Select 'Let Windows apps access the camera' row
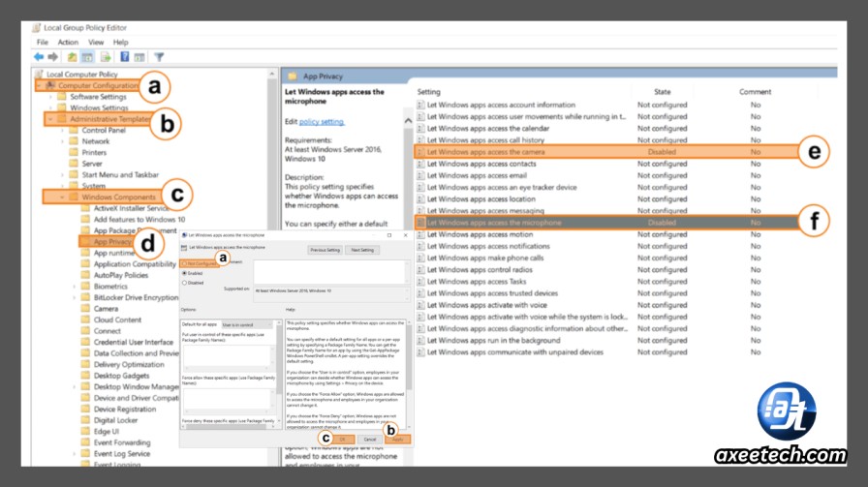Screen dimensions: 868x487 click(x=606, y=152)
